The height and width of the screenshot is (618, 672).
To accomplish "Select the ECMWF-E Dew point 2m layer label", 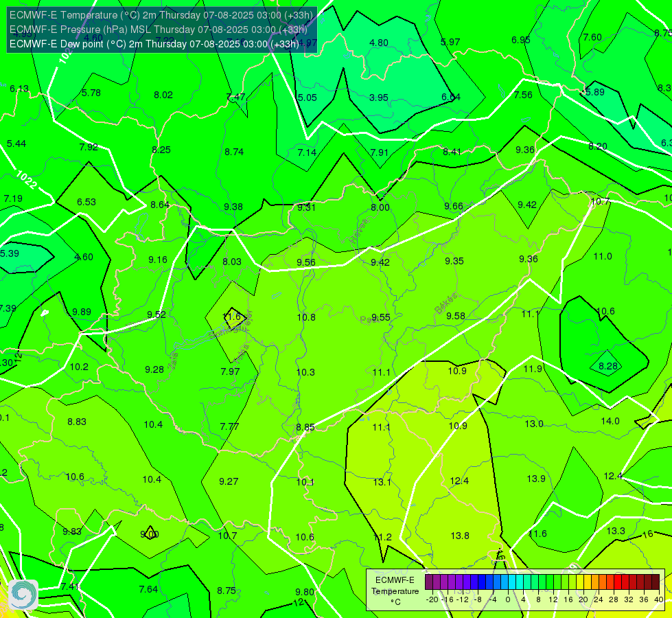I will (x=154, y=44).
